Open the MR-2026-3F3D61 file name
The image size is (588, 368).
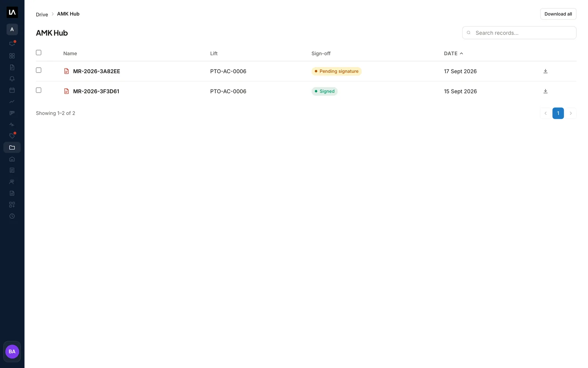click(x=96, y=91)
